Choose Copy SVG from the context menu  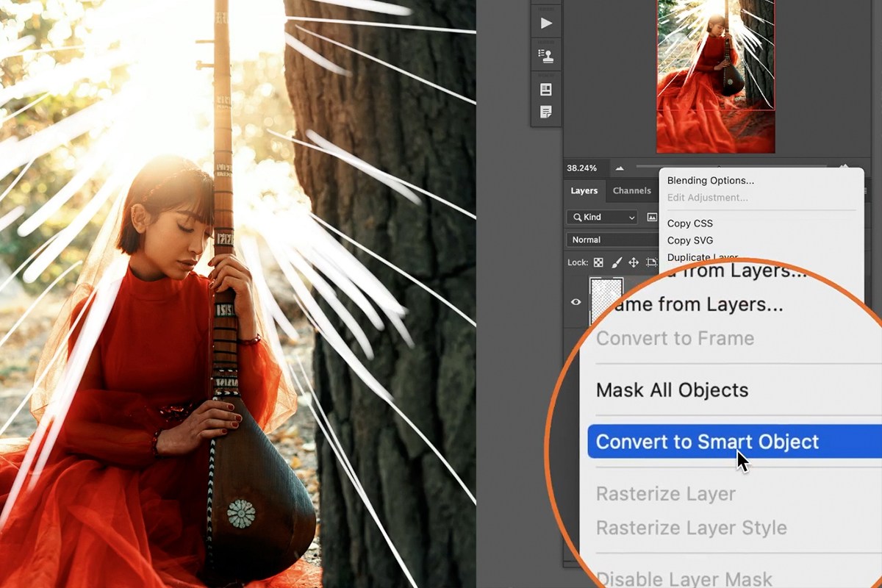(690, 240)
